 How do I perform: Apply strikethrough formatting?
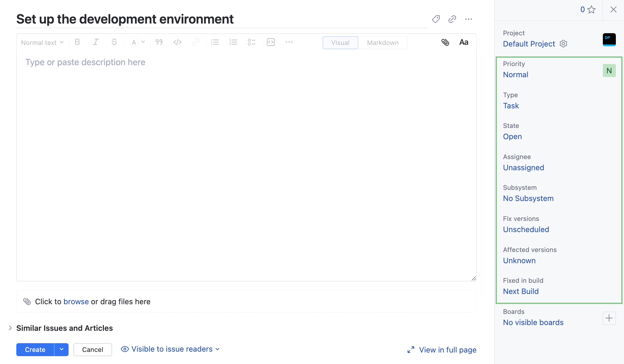pyautogui.click(x=114, y=42)
